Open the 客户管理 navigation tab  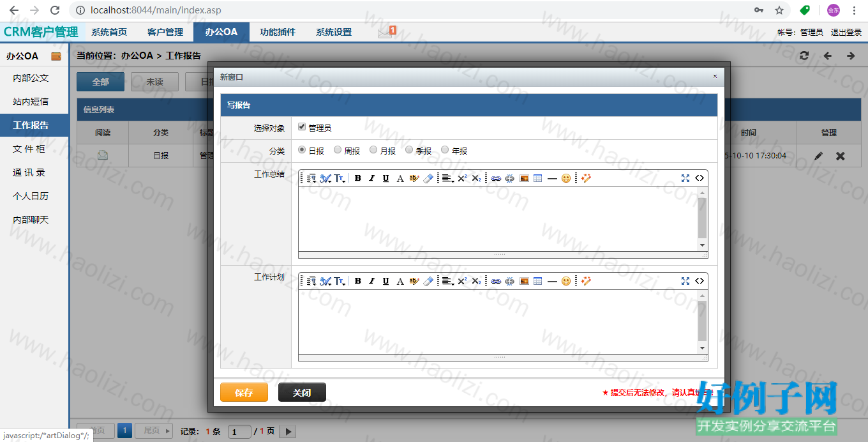(165, 32)
